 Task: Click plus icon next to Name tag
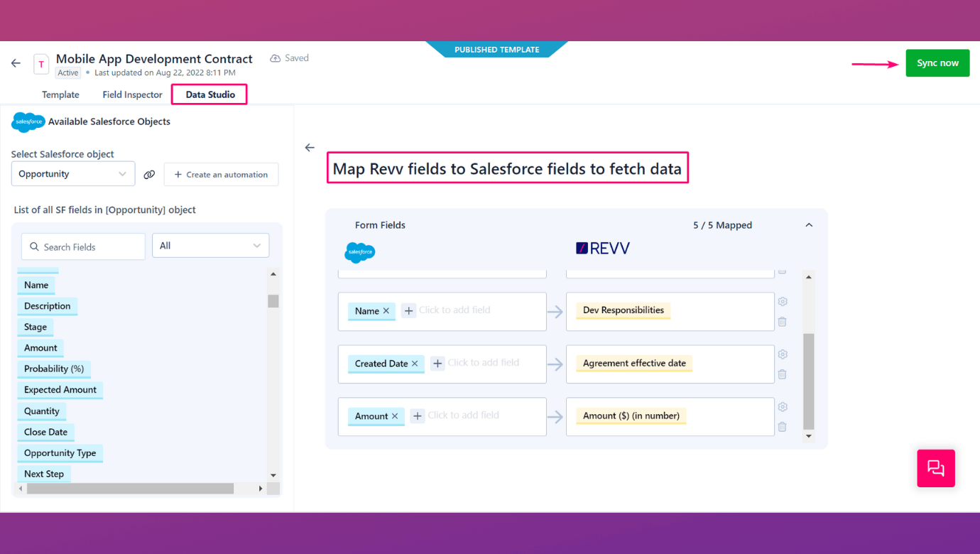pyautogui.click(x=408, y=310)
